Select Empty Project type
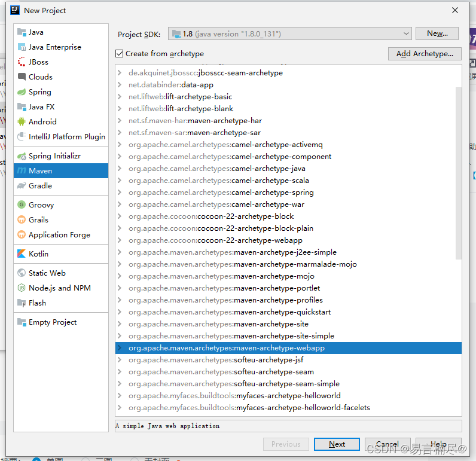Screen dimensions: 476x461 (x=61, y=322)
